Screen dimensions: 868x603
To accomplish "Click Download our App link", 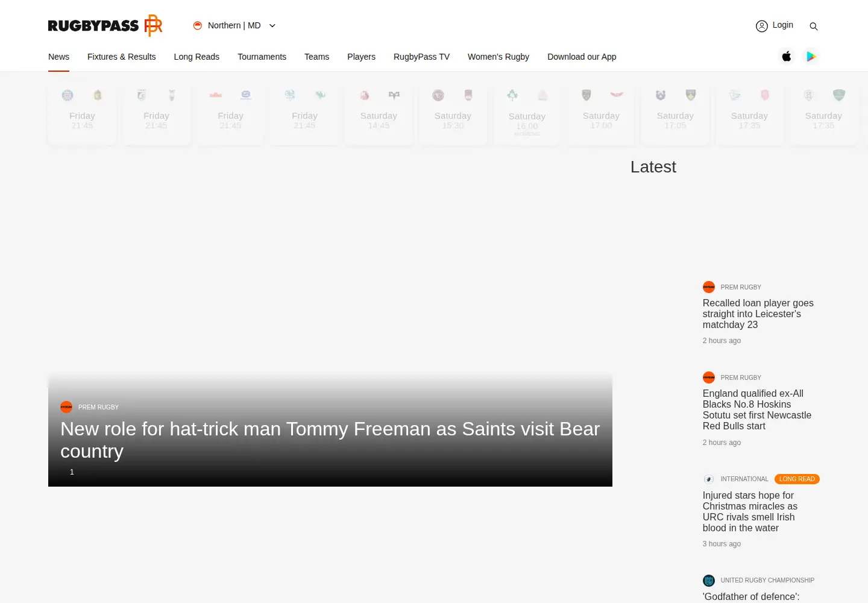I will (x=582, y=57).
